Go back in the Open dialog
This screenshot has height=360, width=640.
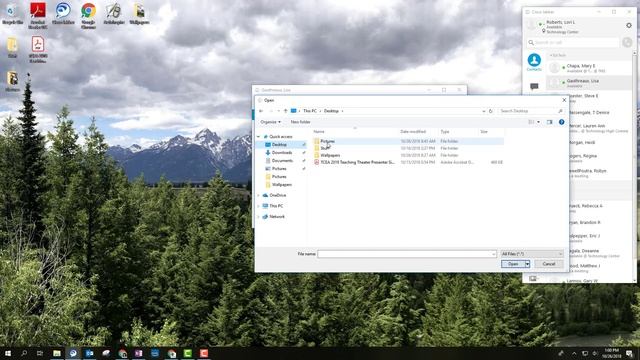pyautogui.click(x=261, y=111)
